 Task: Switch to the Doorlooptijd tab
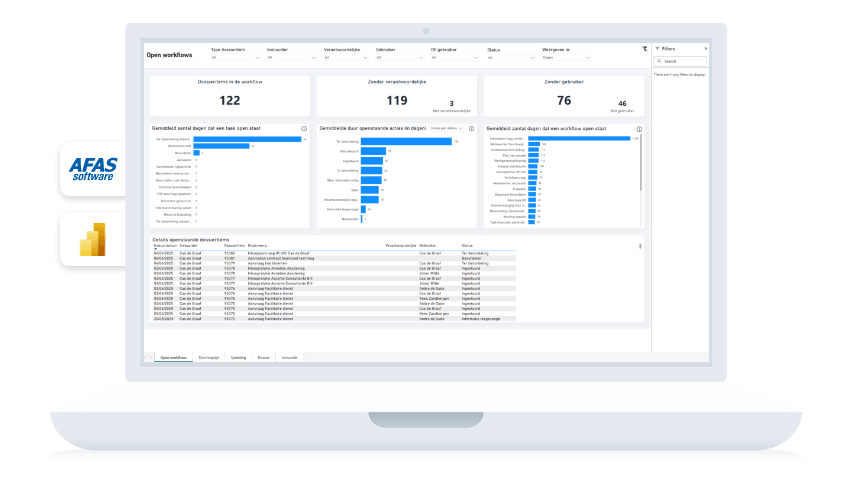(209, 356)
